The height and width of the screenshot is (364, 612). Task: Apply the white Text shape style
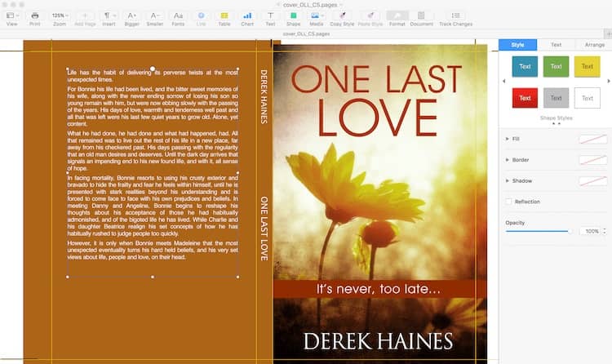coord(587,98)
